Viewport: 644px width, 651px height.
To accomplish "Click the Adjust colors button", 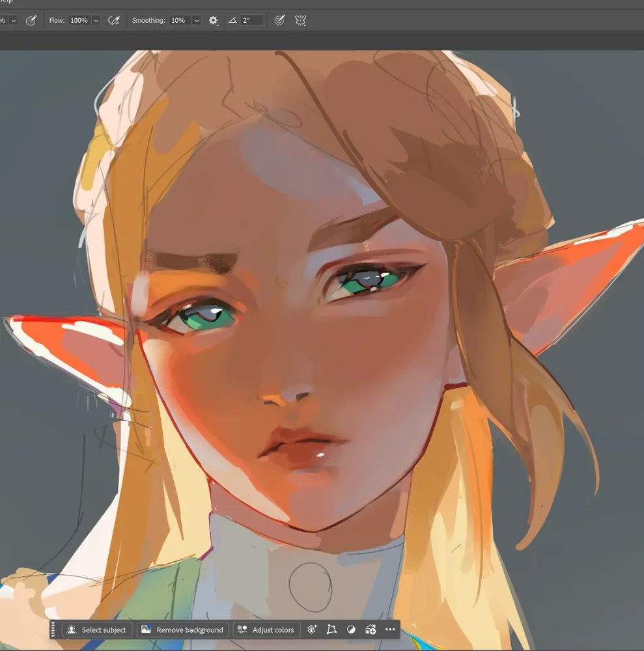I will 266,630.
